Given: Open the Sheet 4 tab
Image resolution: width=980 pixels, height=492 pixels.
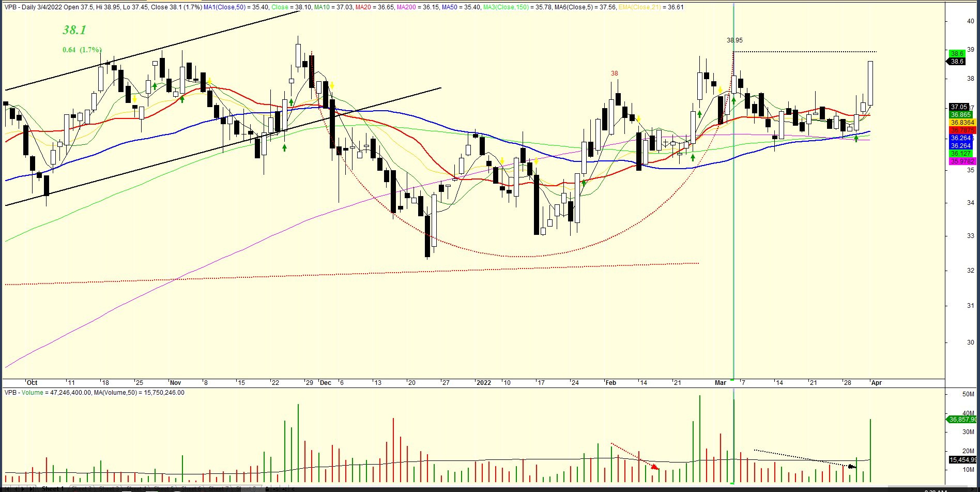Looking at the screenshot, I should 136,488.
